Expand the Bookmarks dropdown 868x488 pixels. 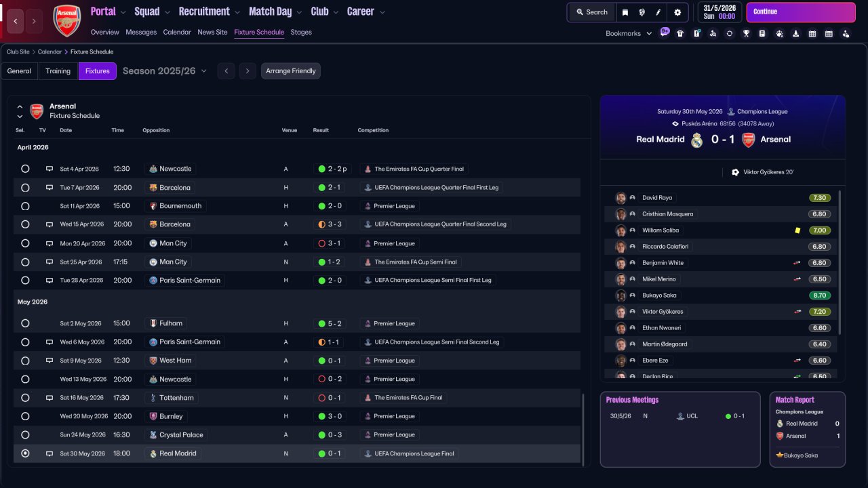(629, 33)
